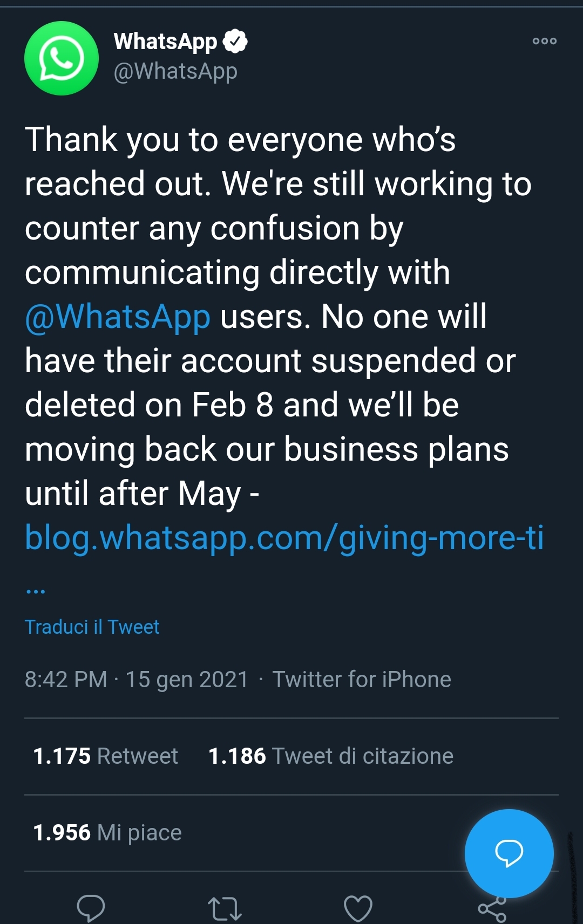Open the three-dot tweet options menu
583x924 pixels.
tap(544, 41)
